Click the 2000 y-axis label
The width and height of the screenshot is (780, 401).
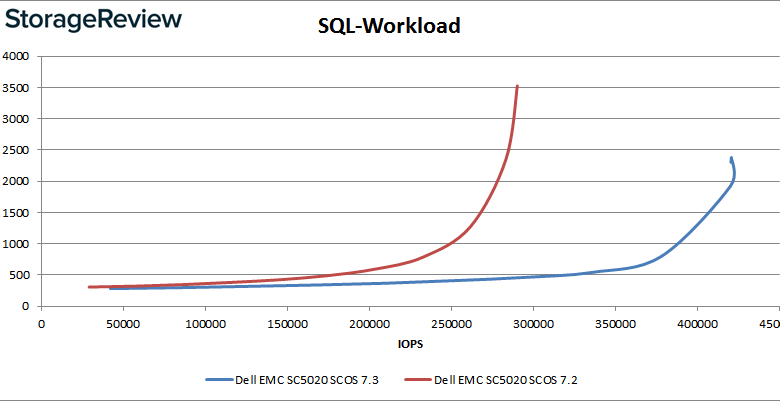coord(17,182)
